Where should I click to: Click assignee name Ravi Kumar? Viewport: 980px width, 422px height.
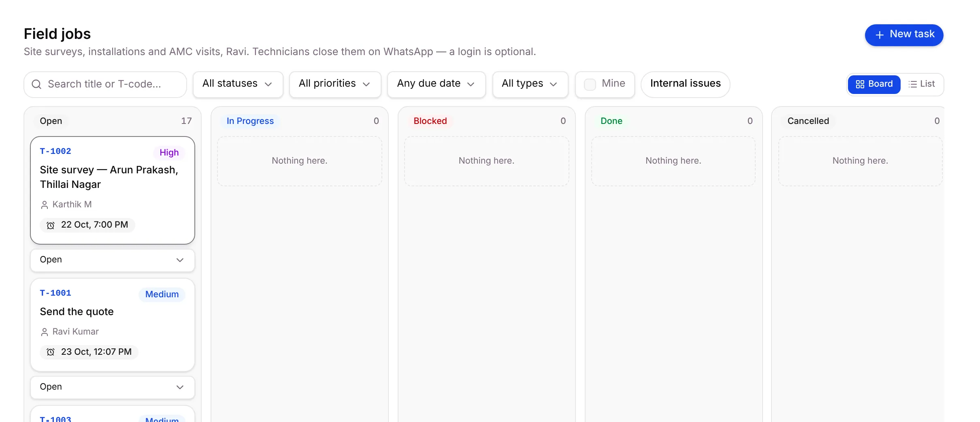[x=76, y=332]
